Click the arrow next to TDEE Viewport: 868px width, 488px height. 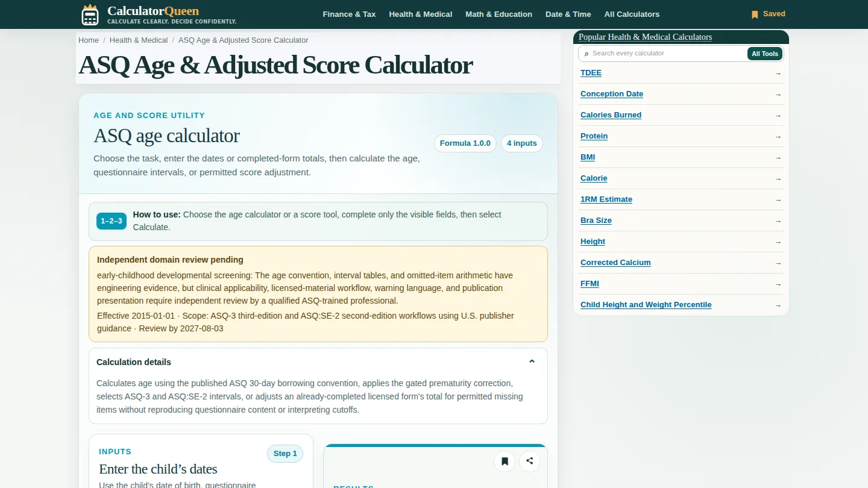click(778, 74)
